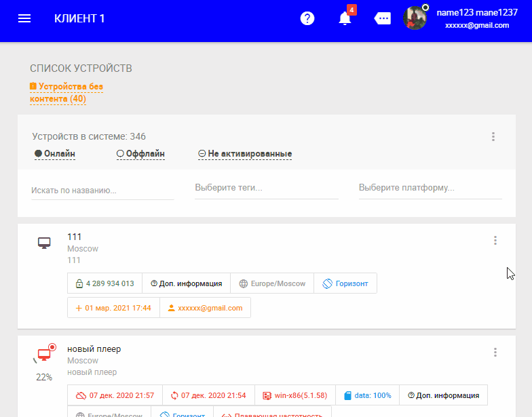532x417 pixels.
Task: Open the device list options menu
Action: [493, 137]
